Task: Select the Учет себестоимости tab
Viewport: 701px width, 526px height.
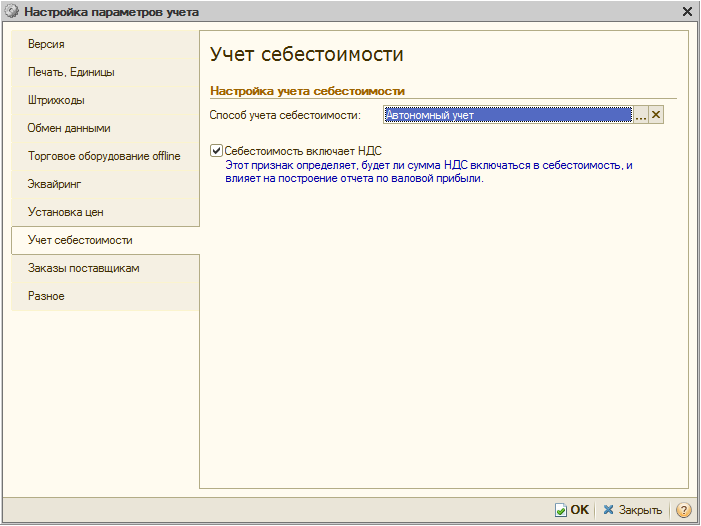Action: coord(105,241)
